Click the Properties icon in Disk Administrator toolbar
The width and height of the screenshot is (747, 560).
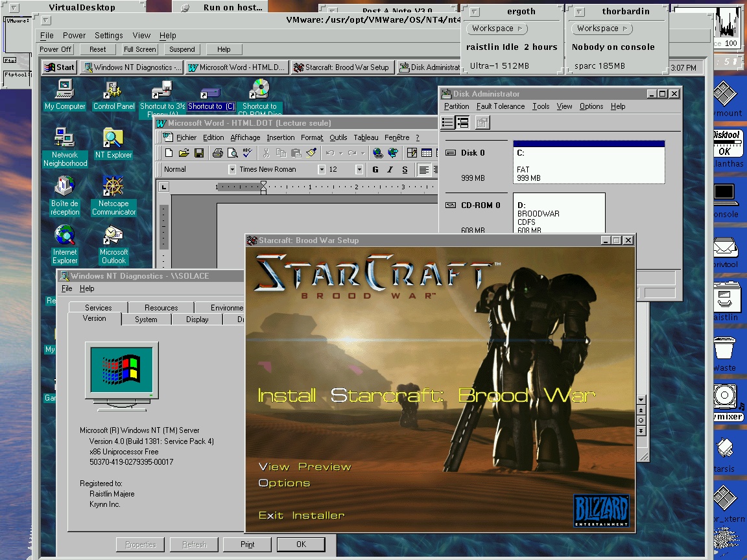[482, 123]
